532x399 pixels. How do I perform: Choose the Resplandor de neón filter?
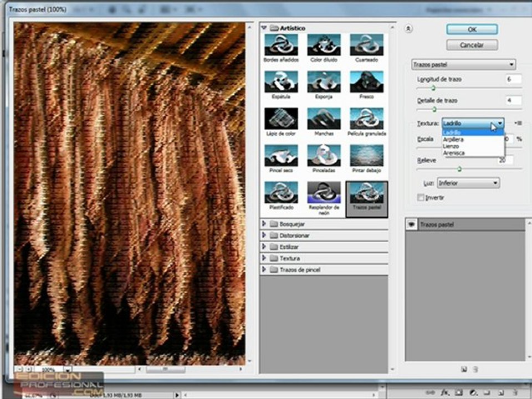click(324, 192)
